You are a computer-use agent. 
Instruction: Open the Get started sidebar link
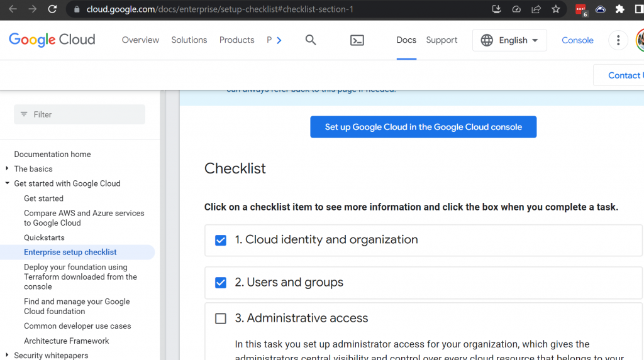click(x=43, y=199)
